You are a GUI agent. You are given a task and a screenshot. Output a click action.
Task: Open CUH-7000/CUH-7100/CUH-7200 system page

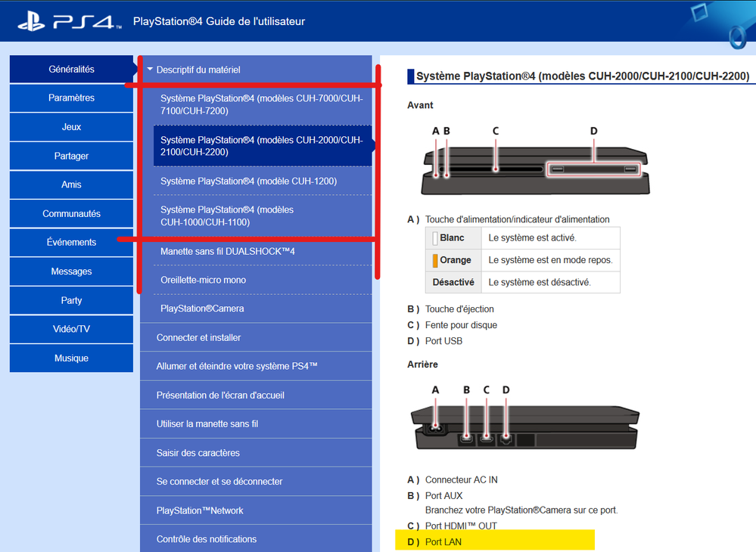[x=263, y=104]
